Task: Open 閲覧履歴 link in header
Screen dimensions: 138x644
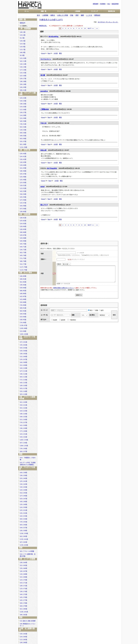Action: (95, 4)
